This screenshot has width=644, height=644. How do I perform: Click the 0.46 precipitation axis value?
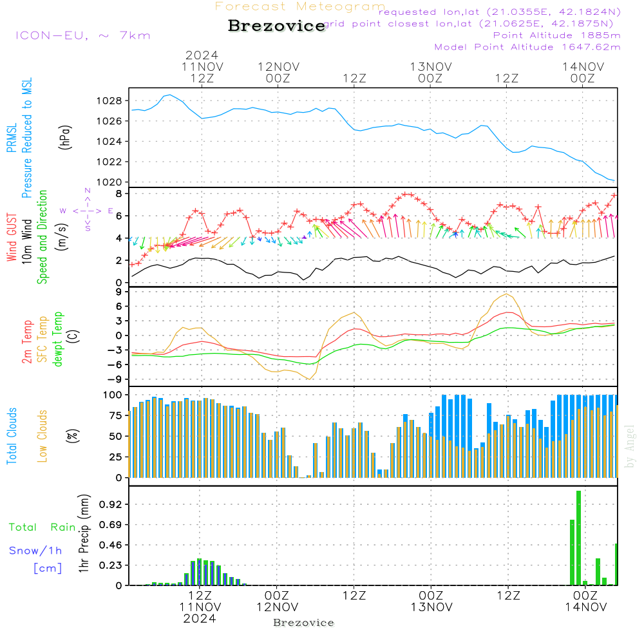(x=111, y=545)
